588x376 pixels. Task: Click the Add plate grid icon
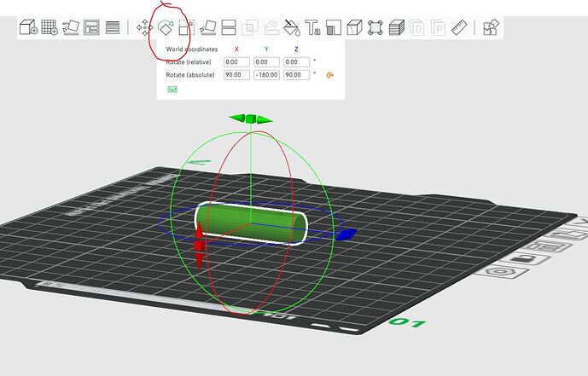(49, 27)
